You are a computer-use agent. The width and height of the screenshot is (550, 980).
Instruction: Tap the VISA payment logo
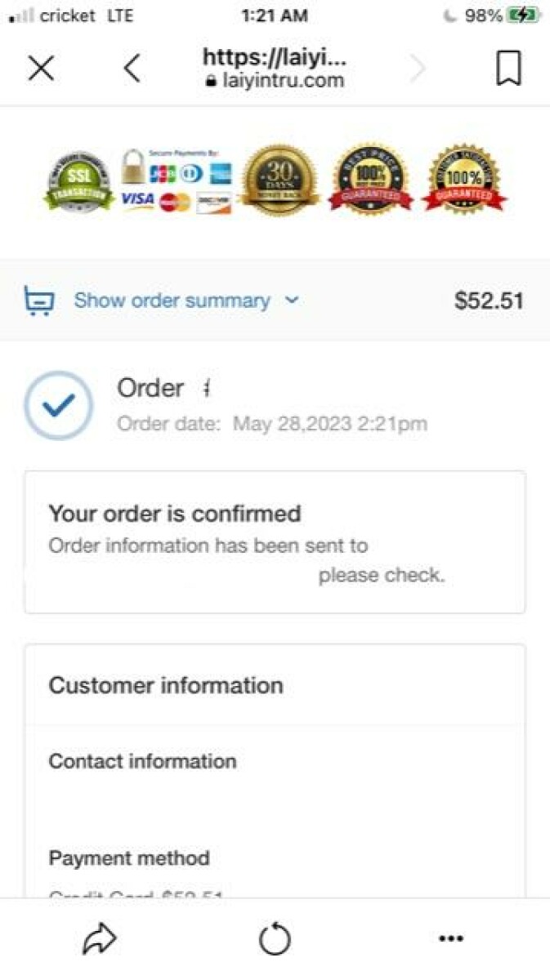coord(137,200)
